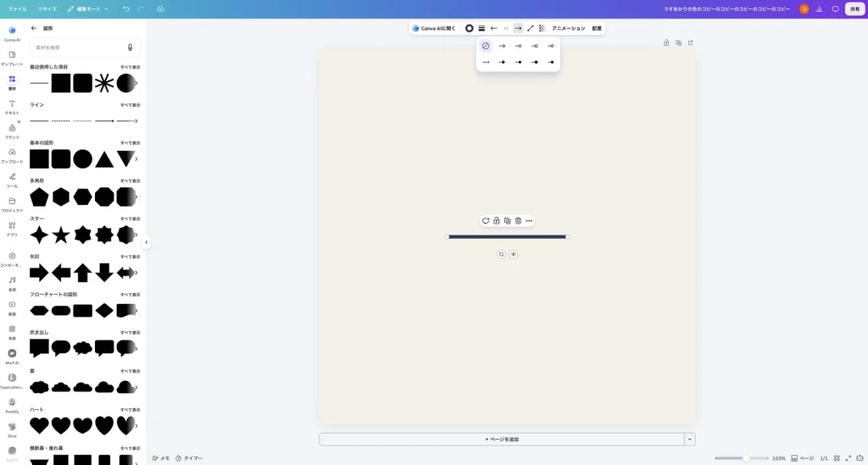Image resolution: width=868 pixels, height=465 pixels.
Task: Open the アップロード uploads panel
Action: pos(12,155)
